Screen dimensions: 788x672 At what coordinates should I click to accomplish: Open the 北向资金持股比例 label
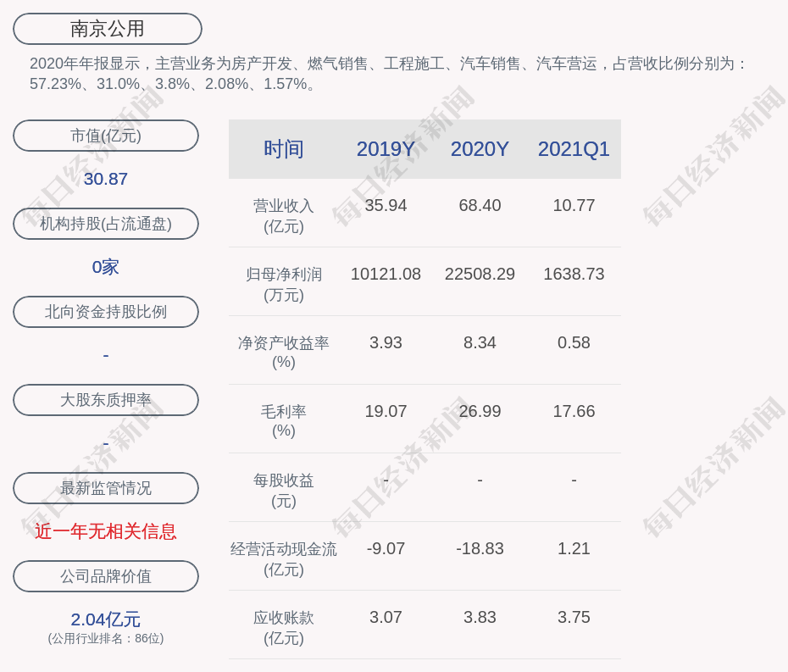pyautogui.click(x=106, y=312)
